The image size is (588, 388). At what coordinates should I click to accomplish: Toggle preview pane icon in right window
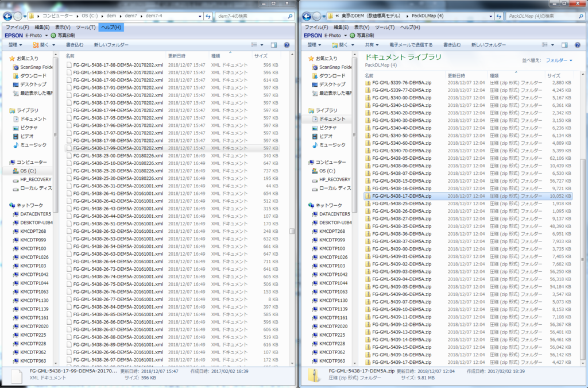(564, 45)
